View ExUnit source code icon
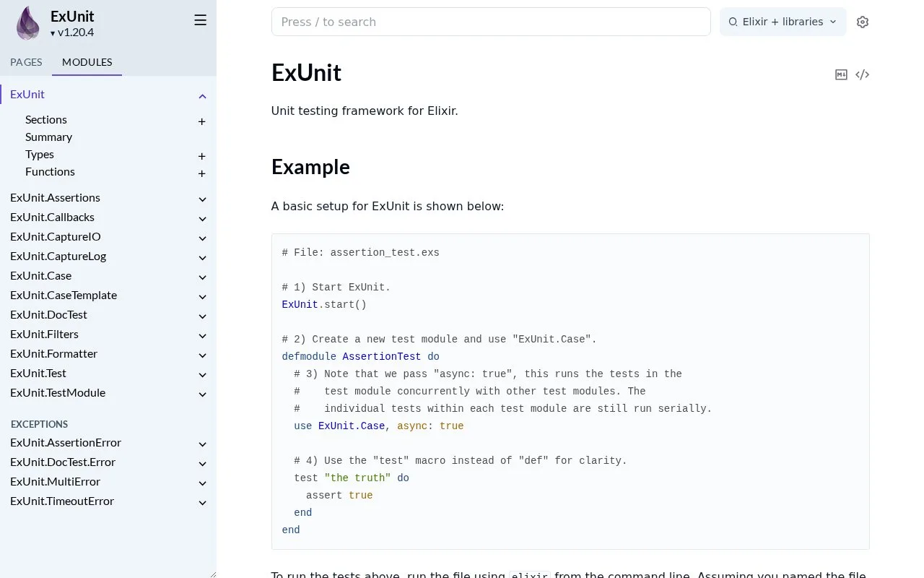Screen dimensions: 924x578 (862, 74)
